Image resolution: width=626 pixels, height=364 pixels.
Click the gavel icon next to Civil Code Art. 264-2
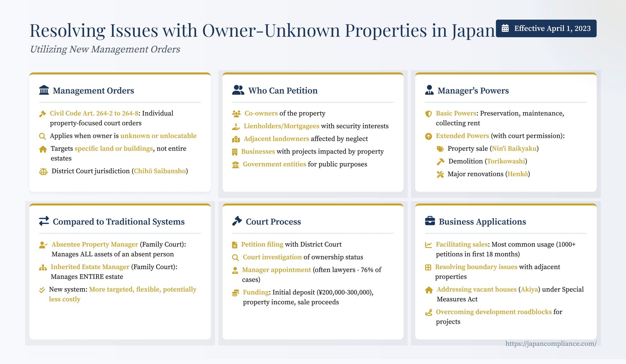click(x=43, y=114)
